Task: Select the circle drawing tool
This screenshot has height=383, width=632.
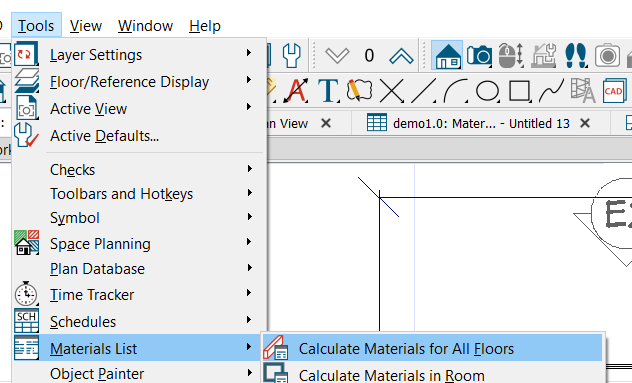Action: click(x=487, y=91)
